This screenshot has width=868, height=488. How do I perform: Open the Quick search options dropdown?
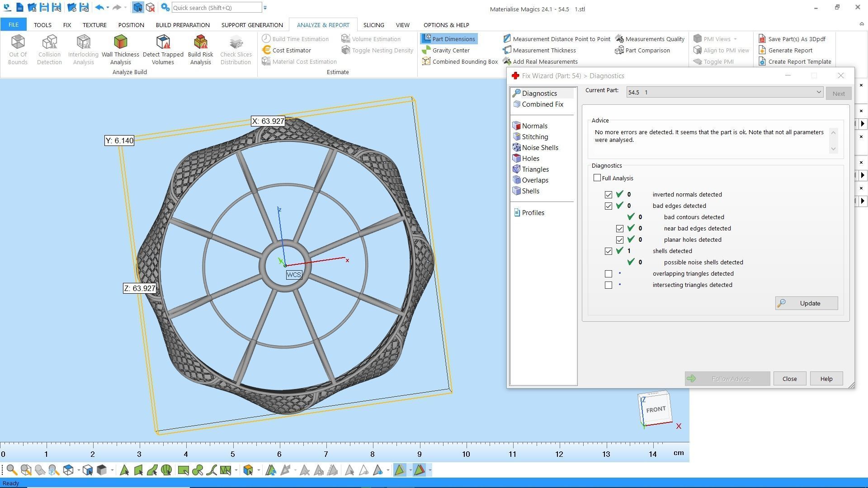click(x=265, y=8)
